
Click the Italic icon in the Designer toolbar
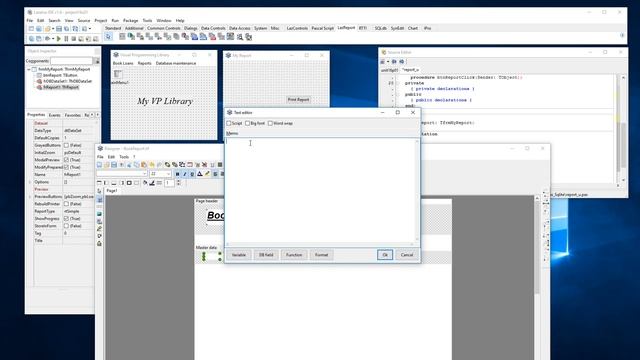point(185,174)
